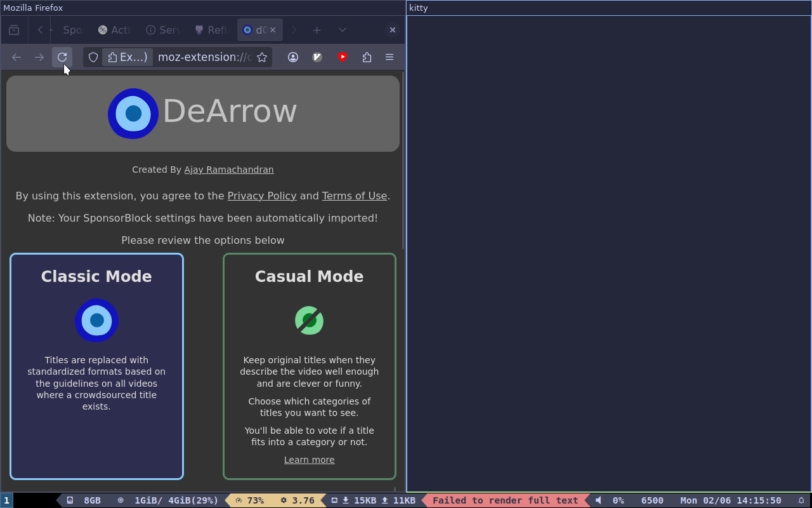Open the red YouTube extension icon

point(343,57)
